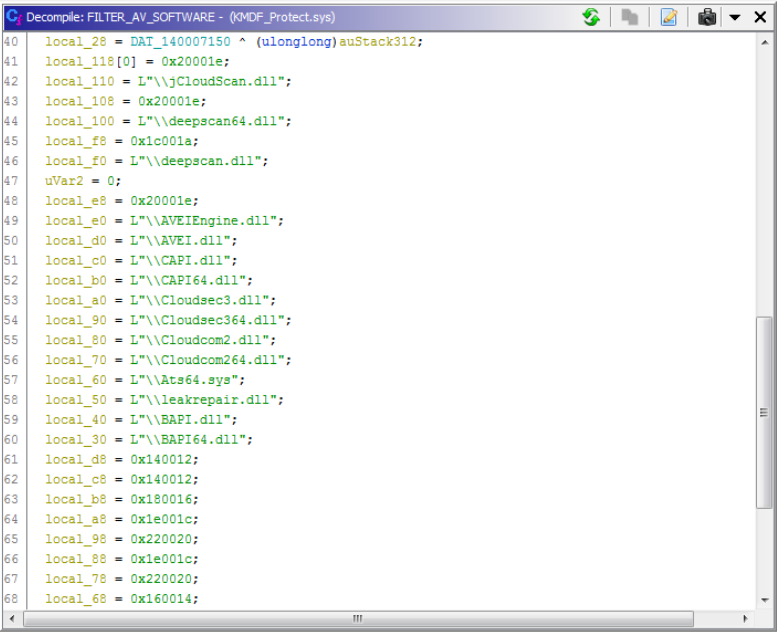Click the scroll right arrow at bottom
777x632 pixels.
[x=747, y=618]
